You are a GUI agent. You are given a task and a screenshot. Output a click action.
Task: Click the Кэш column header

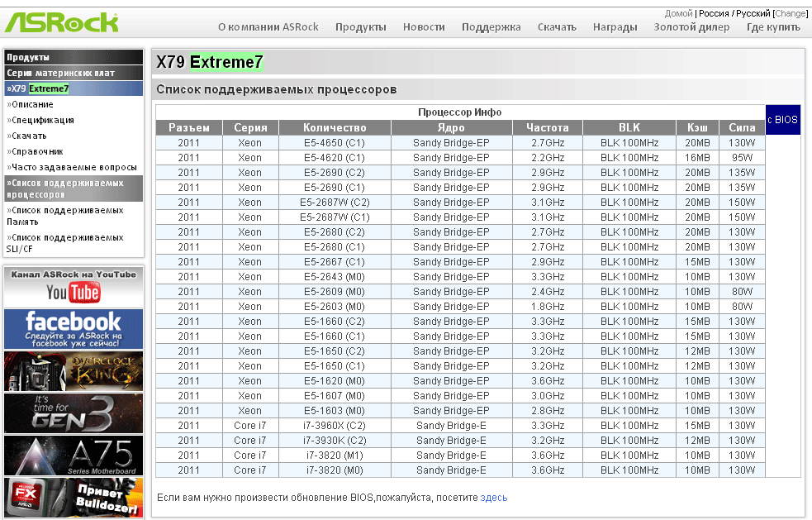(697, 127)
